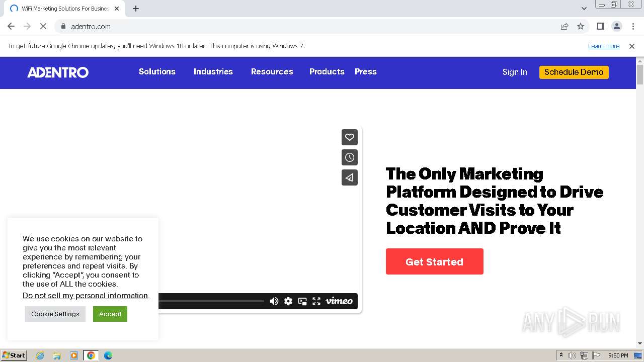Accept all cookies
Image resolution: width=644 pixels, height=362 pixels.
point(110,314)
